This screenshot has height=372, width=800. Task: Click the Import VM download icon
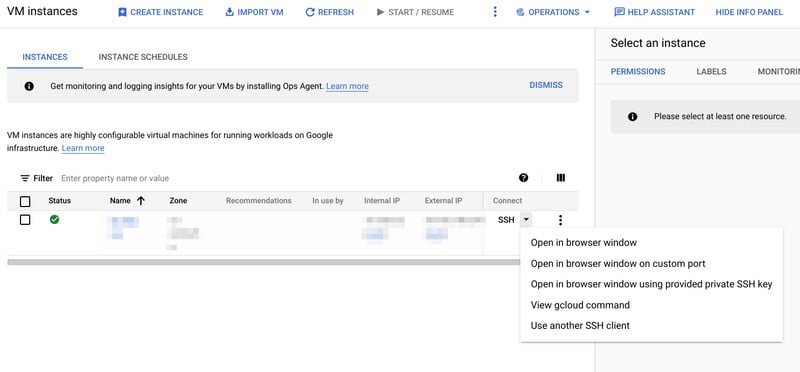click(230, 12)
